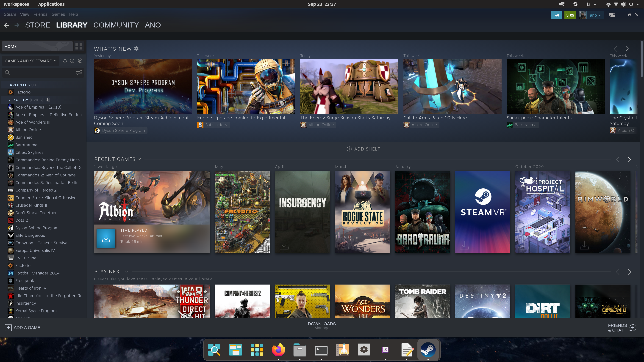Go back with the left arrow
This screenshot has width=644, height=362.
(x=6, y=25)
